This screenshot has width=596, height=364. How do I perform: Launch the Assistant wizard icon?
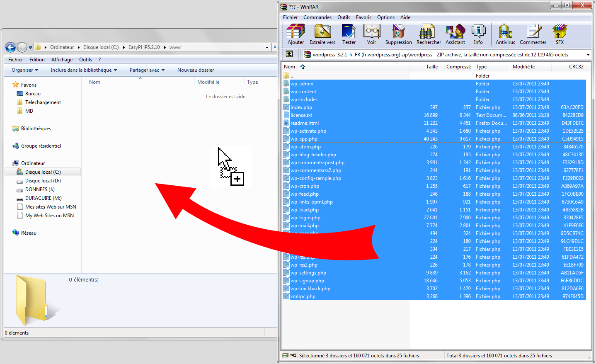coord(455,34)
